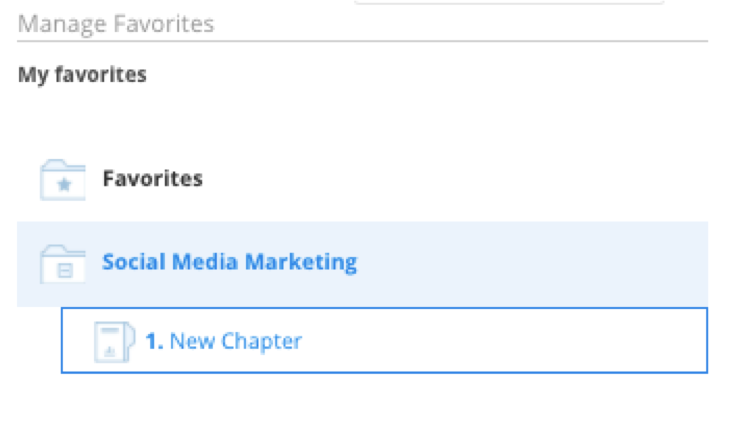The width and height of the screenshot is (731, 447).
Task: Click the Favorites folder star icon
Action: pyautogui.click(x=62, y=180)
